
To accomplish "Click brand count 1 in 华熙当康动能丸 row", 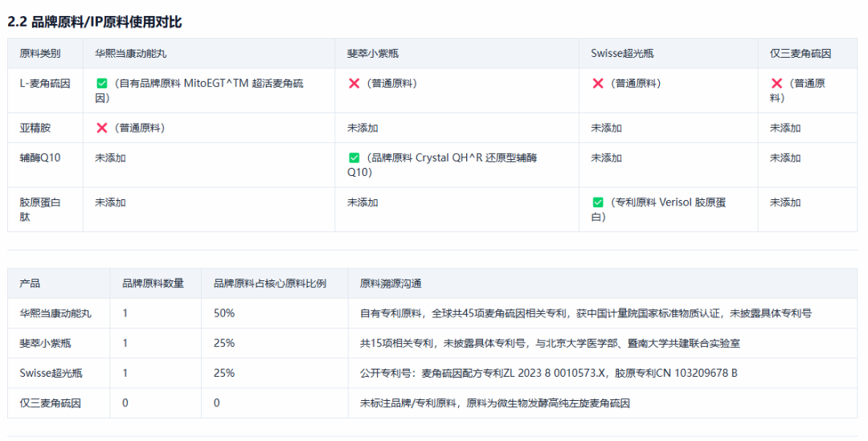I will [x=125, y=313].
